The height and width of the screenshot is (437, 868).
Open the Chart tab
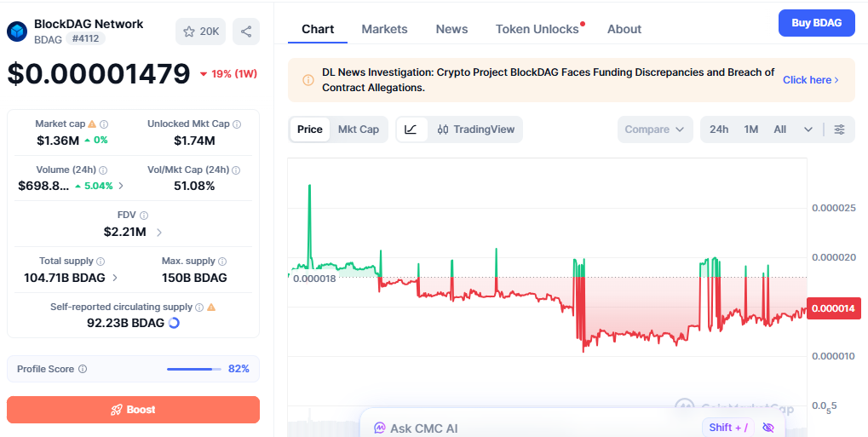coord(318,29)
